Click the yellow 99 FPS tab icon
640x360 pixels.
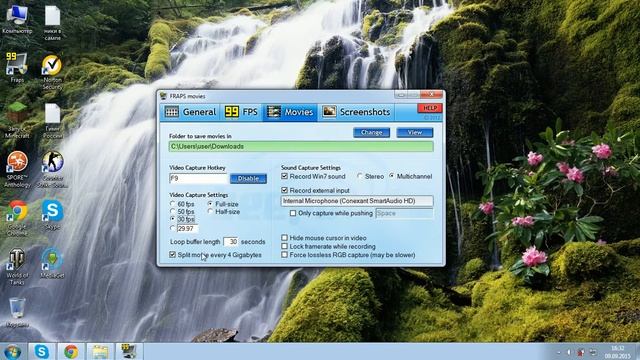click(231, 112)
